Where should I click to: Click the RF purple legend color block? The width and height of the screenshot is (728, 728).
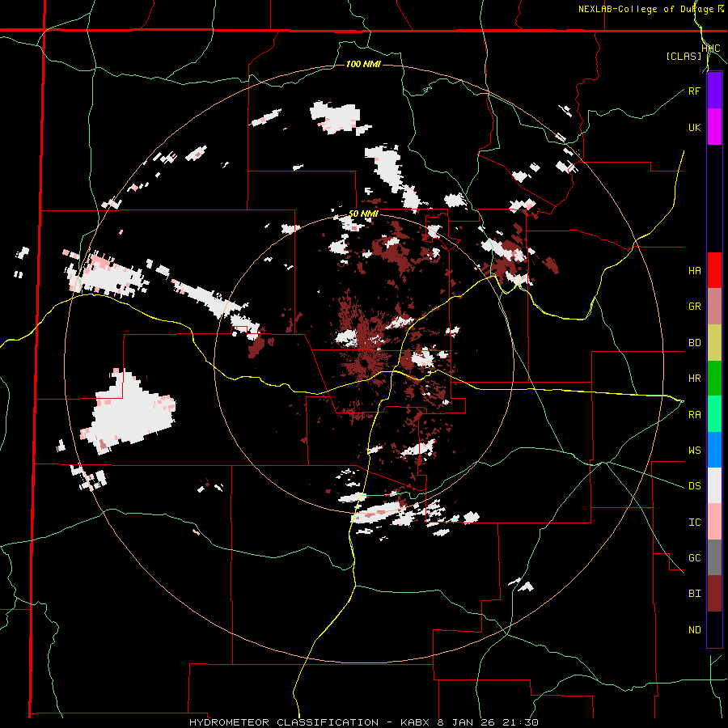pos(714,91)
